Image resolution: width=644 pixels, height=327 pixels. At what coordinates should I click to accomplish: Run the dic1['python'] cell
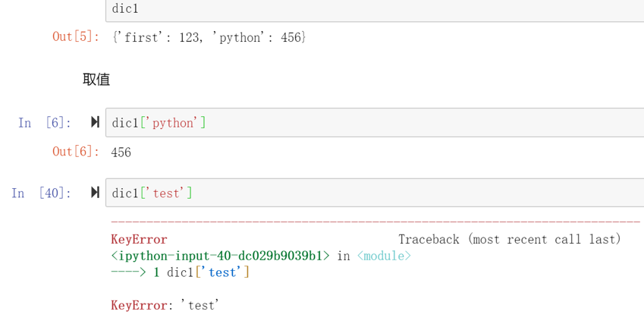(x=95, y=122)
